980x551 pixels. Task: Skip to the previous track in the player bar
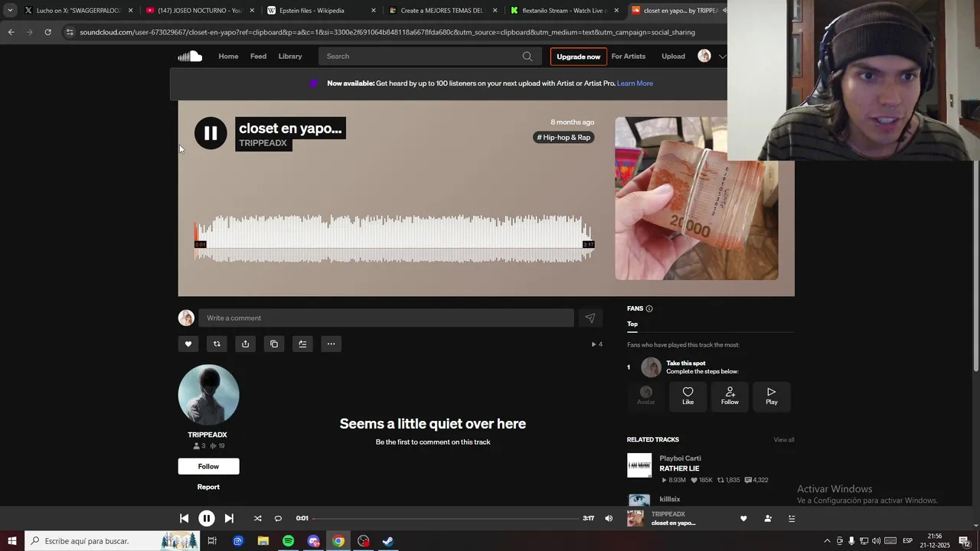point(184,518)
